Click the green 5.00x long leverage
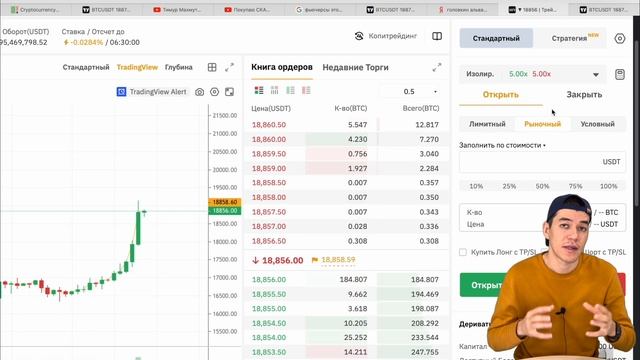640x360 pixels. coord(518,74)
